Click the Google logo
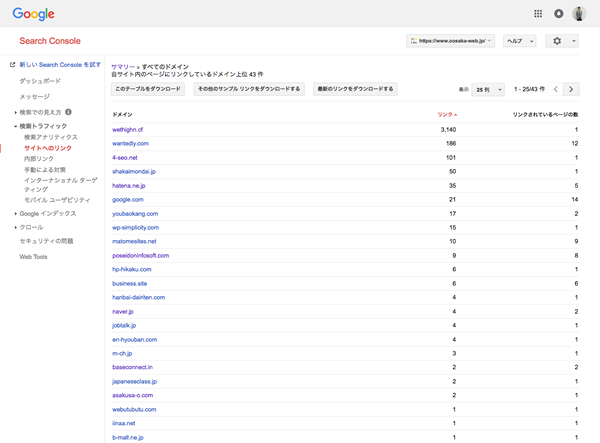The height and width of the screenshot is (443, 600). (x=33, y=14)
